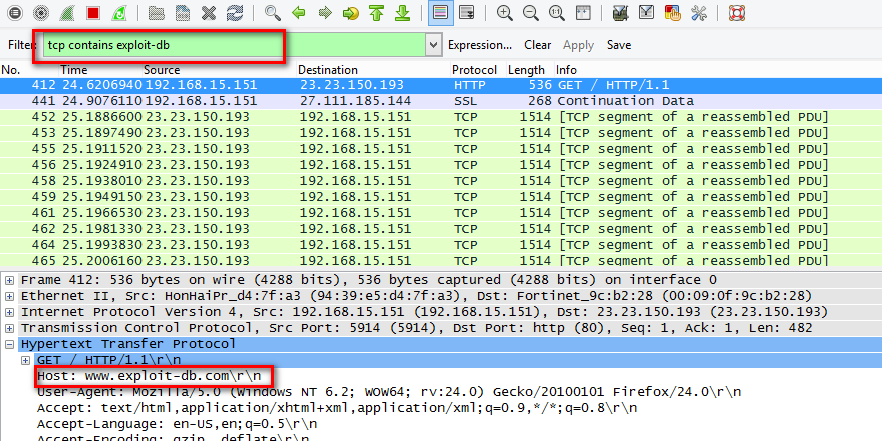Go forward in packet history arrow
882x441 pixels.
[325, 12]
